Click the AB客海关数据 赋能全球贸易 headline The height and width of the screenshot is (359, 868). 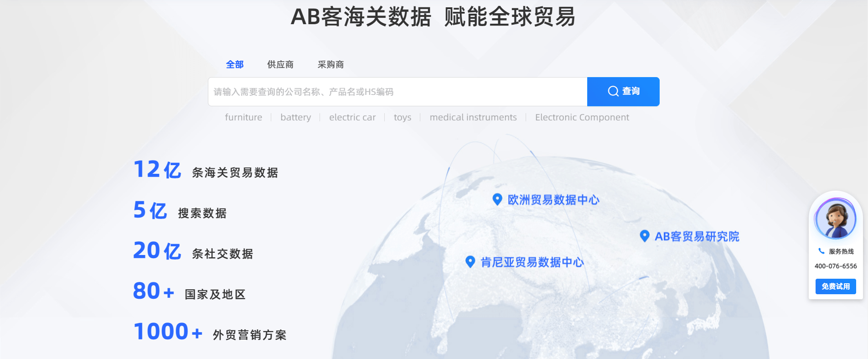(x=433, y=17)
